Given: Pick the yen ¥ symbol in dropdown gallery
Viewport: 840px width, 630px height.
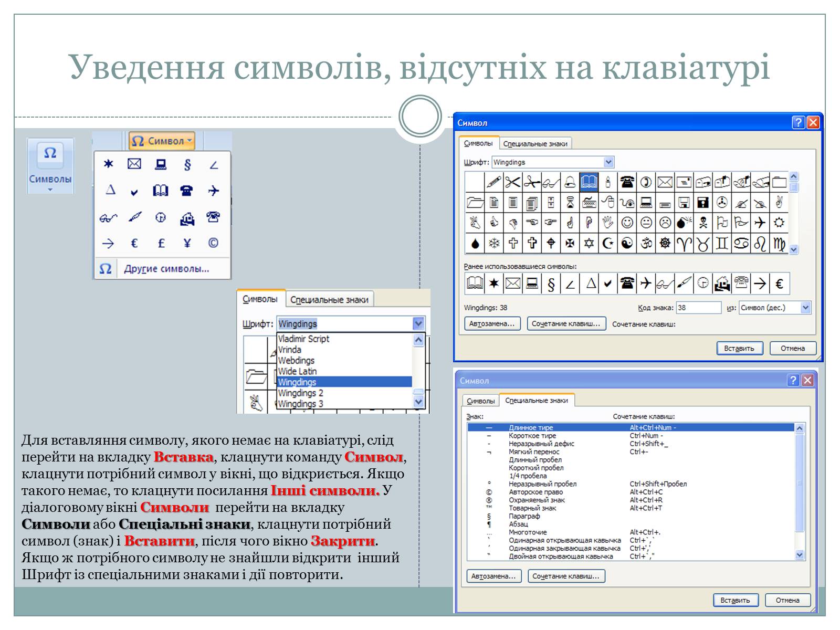Looking at the screenshot, I should pos(187,243).
